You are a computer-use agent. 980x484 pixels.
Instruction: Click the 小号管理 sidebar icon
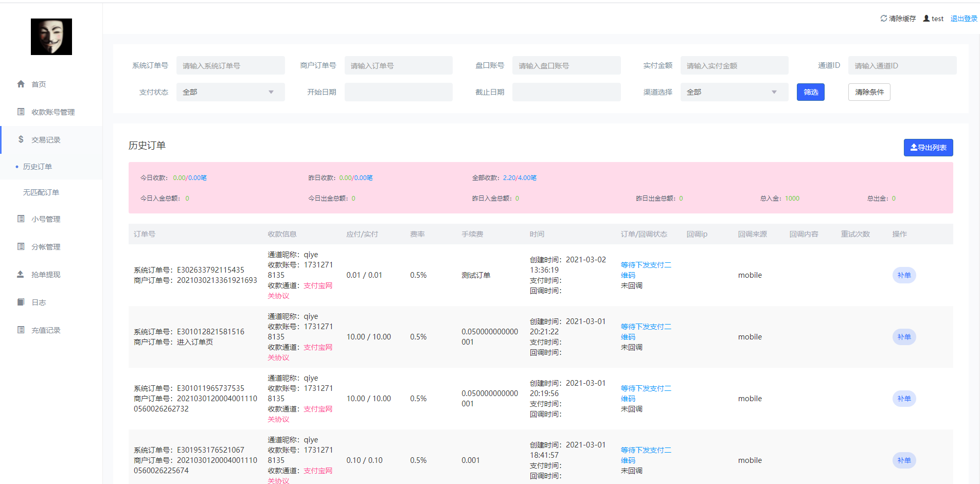click(x=21, y=219)
